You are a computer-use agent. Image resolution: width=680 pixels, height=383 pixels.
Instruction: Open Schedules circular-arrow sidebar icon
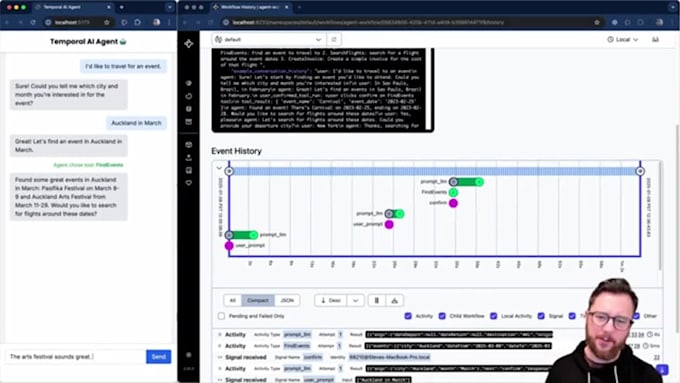click(189, 96)
